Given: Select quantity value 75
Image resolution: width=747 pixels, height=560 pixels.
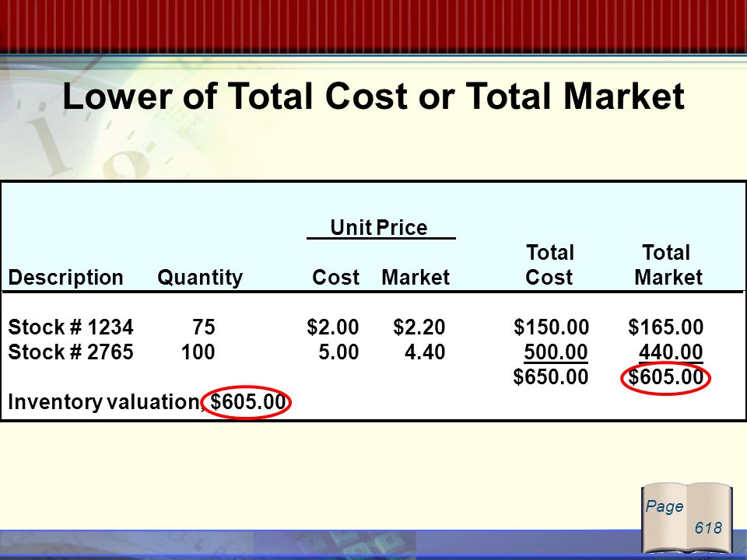Looking at the screenshot, I should pos(204,327).
